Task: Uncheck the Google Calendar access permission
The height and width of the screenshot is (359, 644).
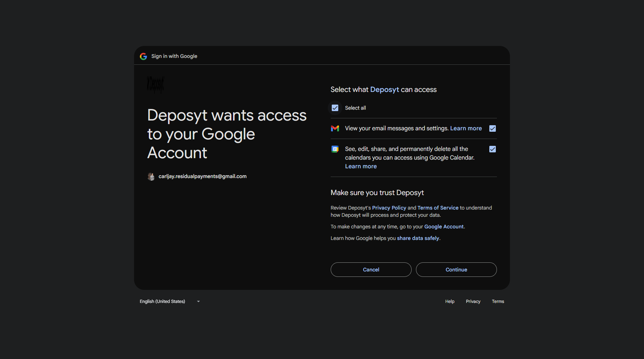Action: tap(493, 149)
